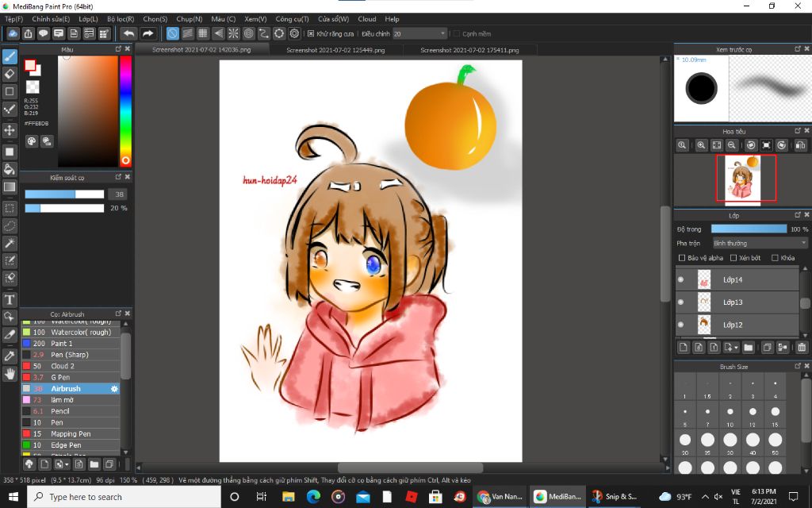Click the Redo arrow in toolbar
This screenshot has width=812, height=508.
pyautogui.click(x=148, y=33)
